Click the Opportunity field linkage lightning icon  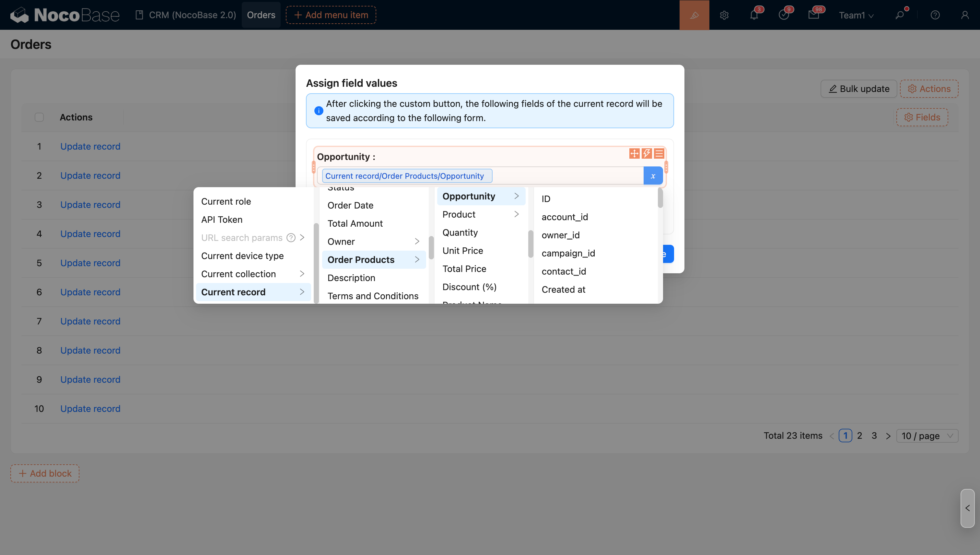[x=647, y=153]
